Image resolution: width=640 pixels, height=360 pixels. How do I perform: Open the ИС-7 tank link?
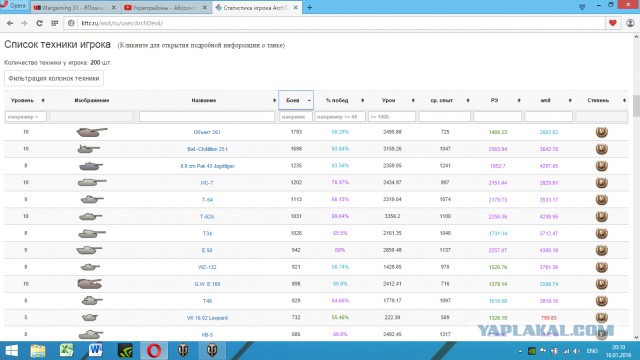(x=207, y=183)
